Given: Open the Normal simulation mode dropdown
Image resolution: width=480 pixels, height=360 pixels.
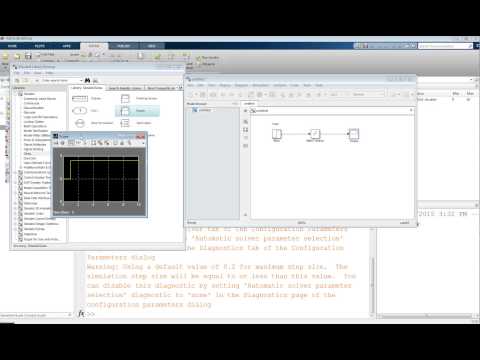Looking at the screenshot, I should [x=368, y=95].
